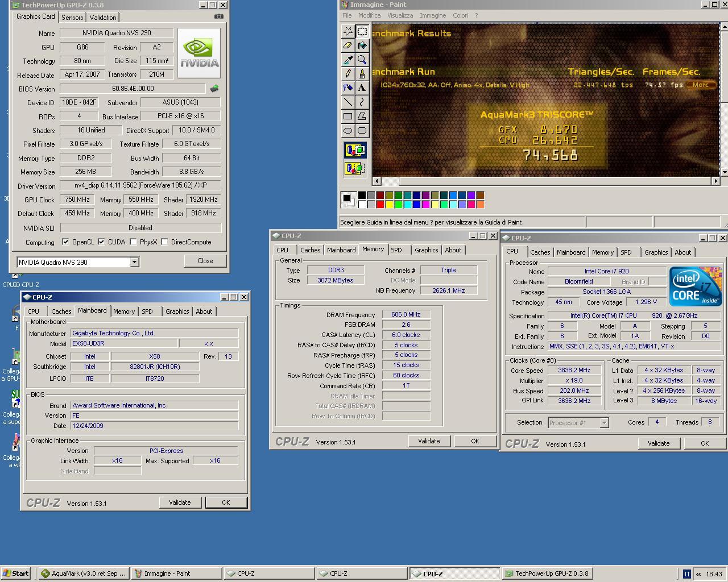728x582 pixels.
Task: Switch to TechPowerUp GPU-Z taskbar item
Action: [x=549, y=573]
